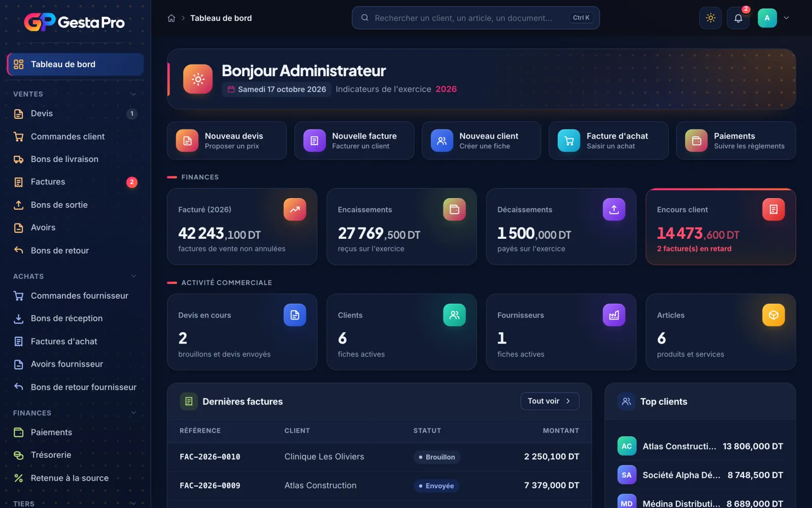Open Commandes client in the sidebar
812x508 pixels.
[x=75, y=137]
